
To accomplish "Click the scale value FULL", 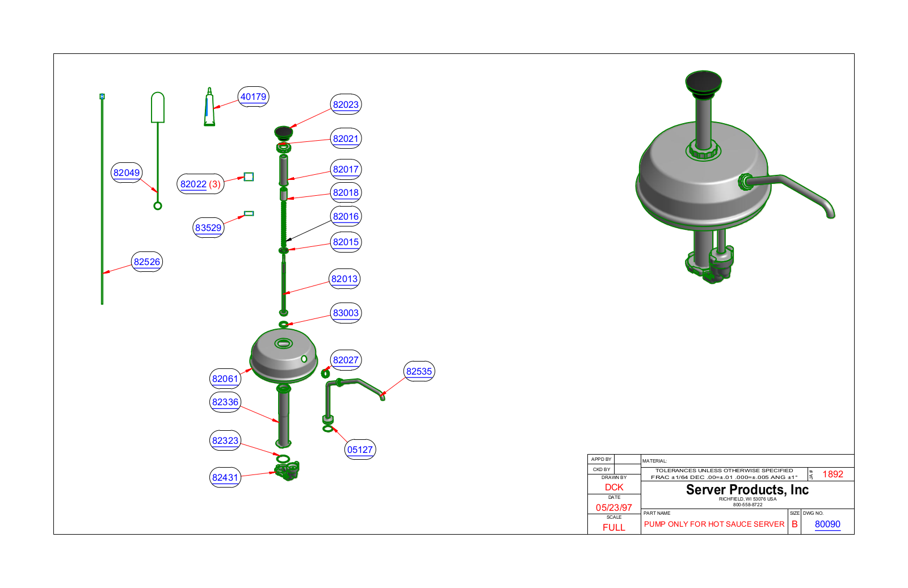I will pyautogui.click(x=614, y=527).
